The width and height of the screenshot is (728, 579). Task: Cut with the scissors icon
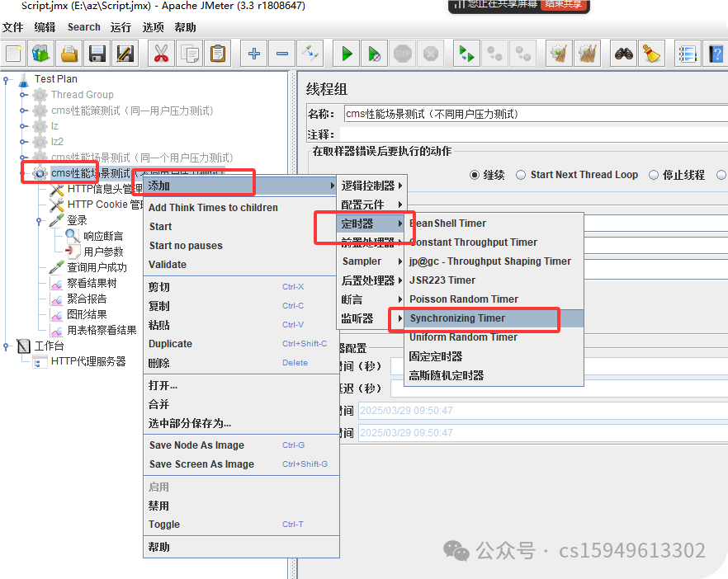point(161,54)
